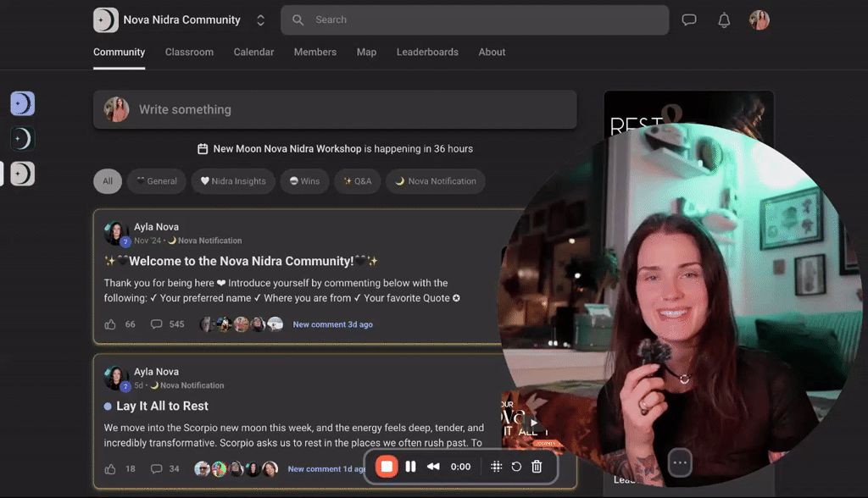This screenshot has height=498, width=868.
Task: Open the notifications bell
Action: pyautogui.click(x=724, y=19)
